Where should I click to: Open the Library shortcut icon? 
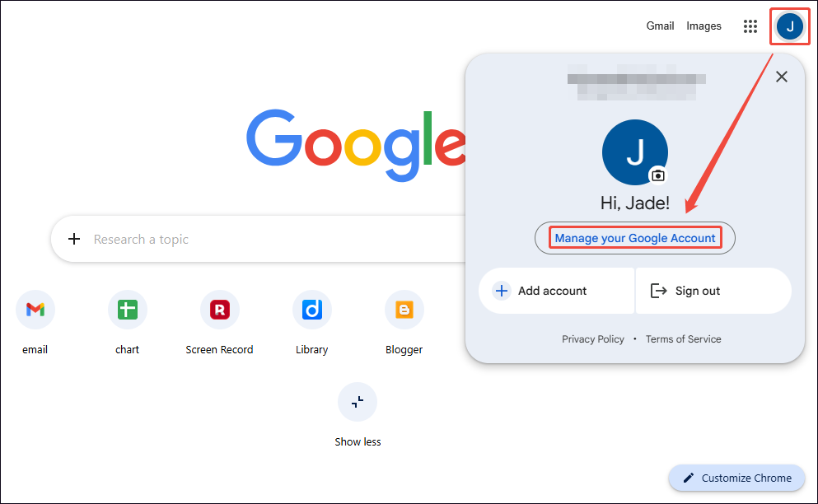tap(312, 310)
